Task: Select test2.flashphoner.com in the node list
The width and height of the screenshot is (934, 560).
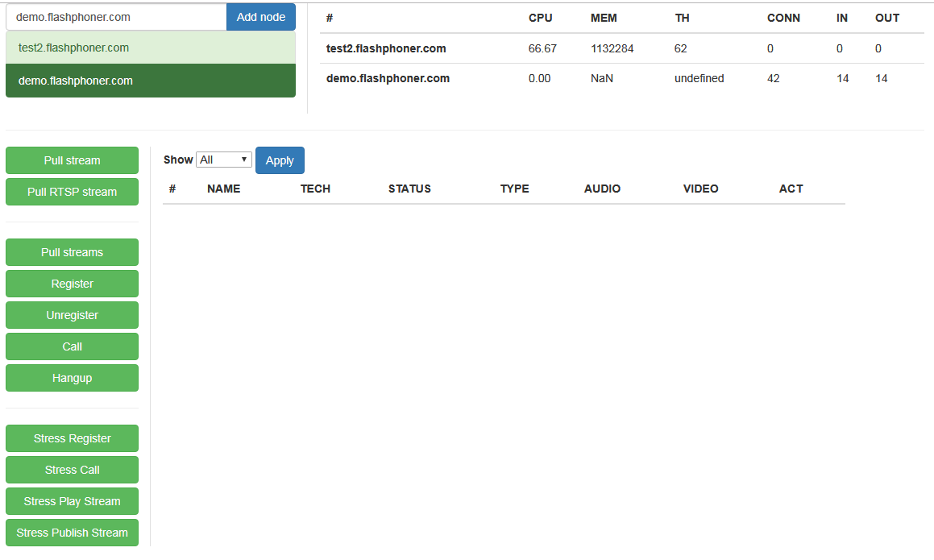Action: click(x=150, y=48)
